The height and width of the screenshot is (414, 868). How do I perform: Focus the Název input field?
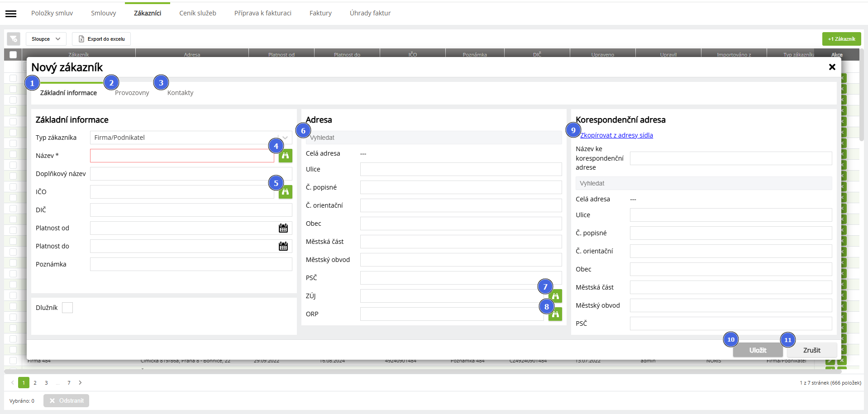pos(182,156)
